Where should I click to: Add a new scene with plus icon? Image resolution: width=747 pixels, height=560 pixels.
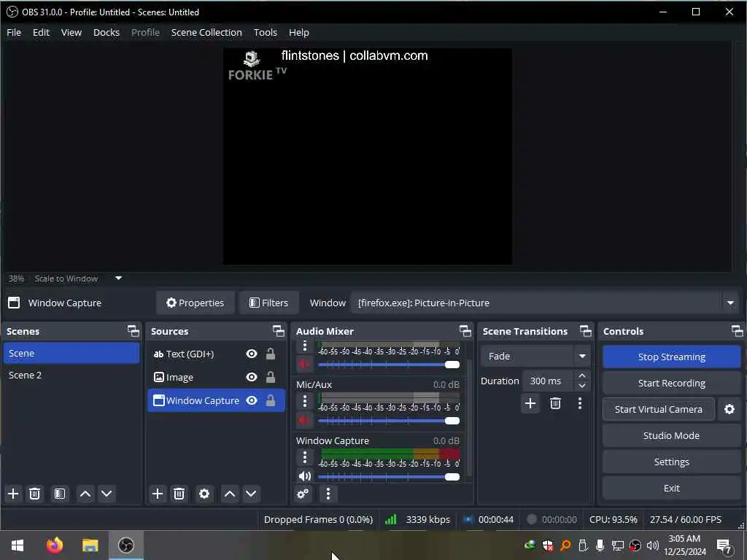(13, 494)
